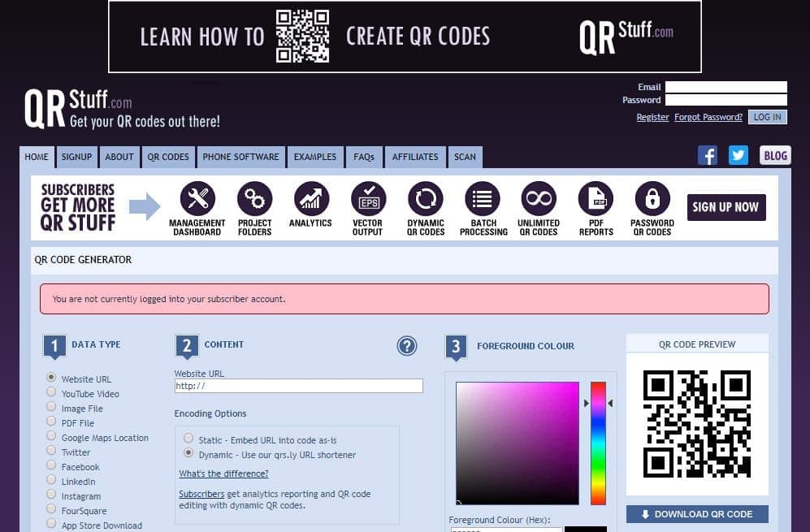Open the Analytics chart icon
The width and height of the screenshot is (810, 532).
coord(311,199)
